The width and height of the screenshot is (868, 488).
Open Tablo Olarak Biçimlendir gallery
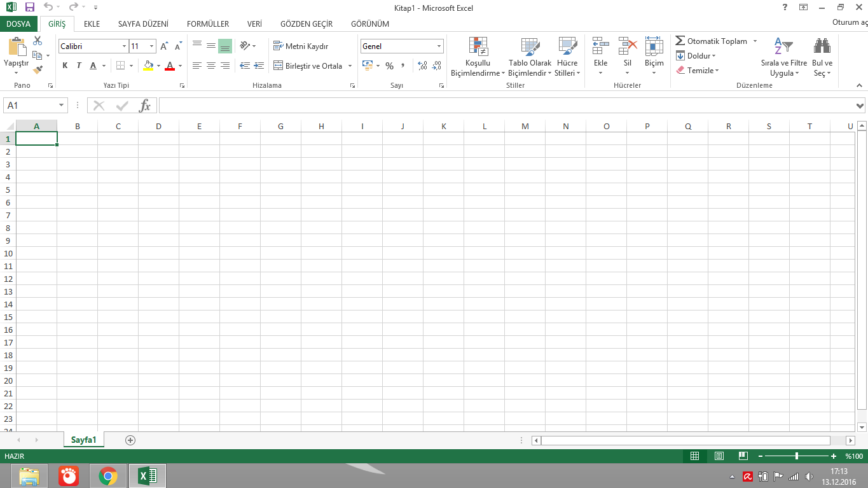(x=530, y=57)
